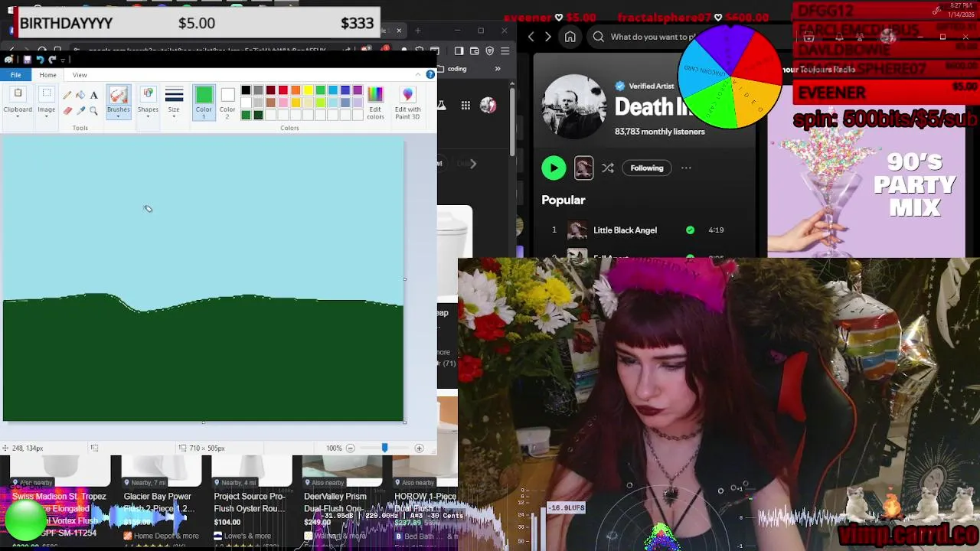Click the Little Black Angel album thumbnail
Screen dimensions: 980x551
pos(577,230)
